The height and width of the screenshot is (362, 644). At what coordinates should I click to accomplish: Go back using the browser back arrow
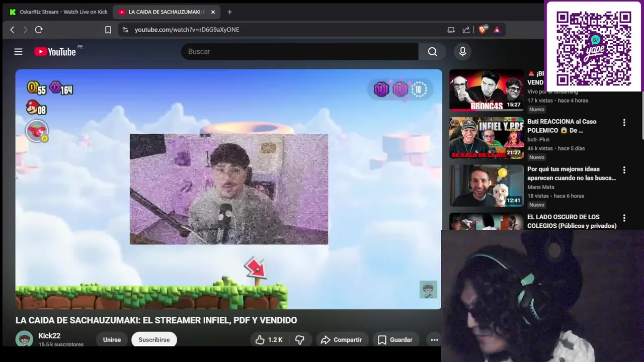pyautogui.click(x=13, y=30)
